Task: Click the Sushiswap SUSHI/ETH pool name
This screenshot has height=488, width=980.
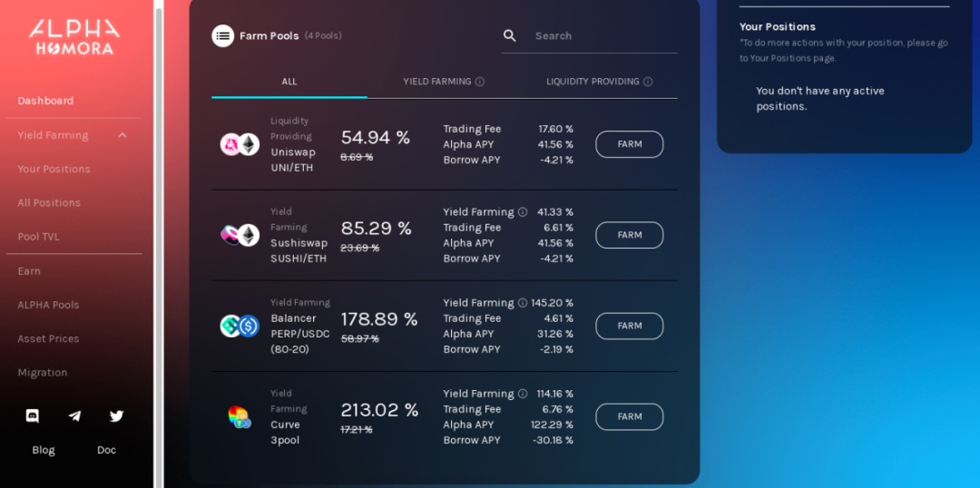Action: coord(299,250)
